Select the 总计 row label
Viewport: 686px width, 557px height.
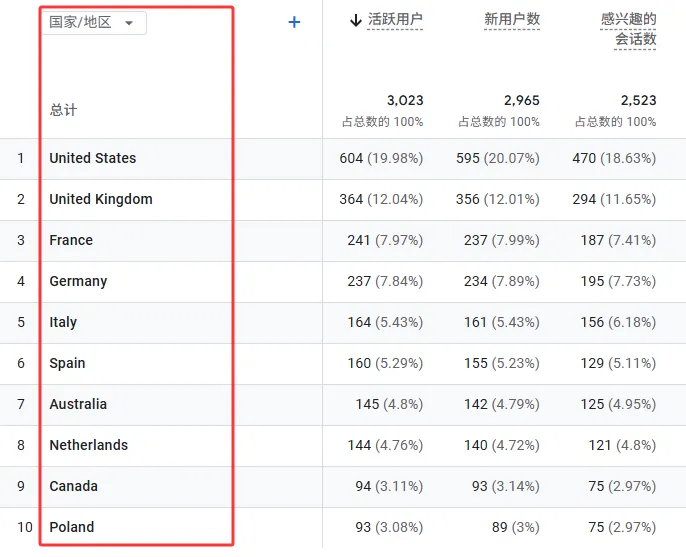pos(63,109)
